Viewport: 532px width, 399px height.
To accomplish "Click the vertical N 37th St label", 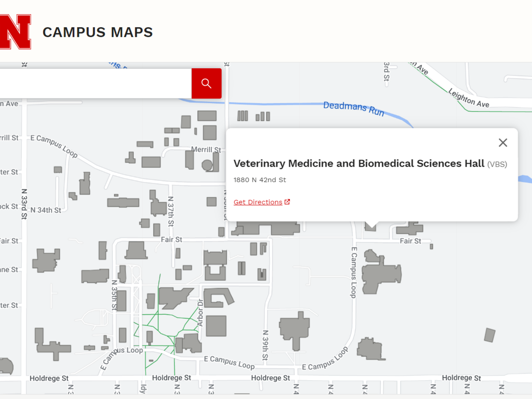I will pyautogui.click(x=171, y=211).
